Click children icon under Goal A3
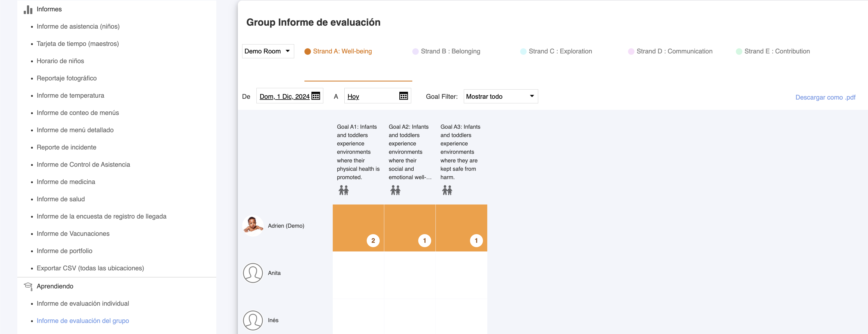This screenshot has width=868, height=334. click(447, 190)
